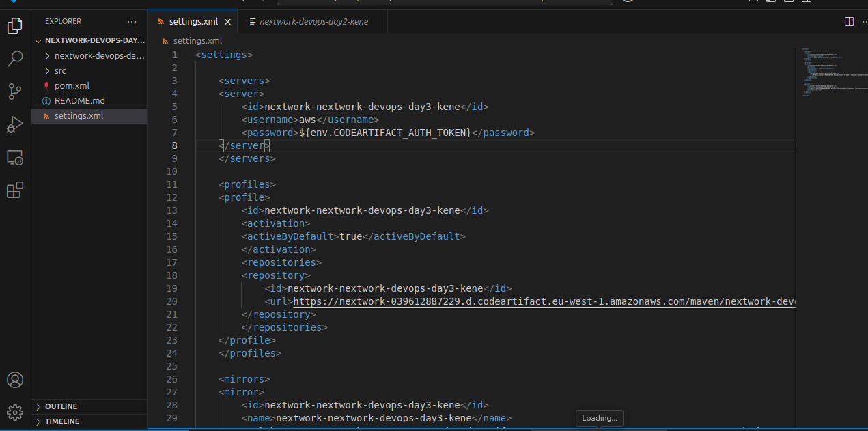Open the Search view icon
The image size is (868, 431).
[15, 59]
